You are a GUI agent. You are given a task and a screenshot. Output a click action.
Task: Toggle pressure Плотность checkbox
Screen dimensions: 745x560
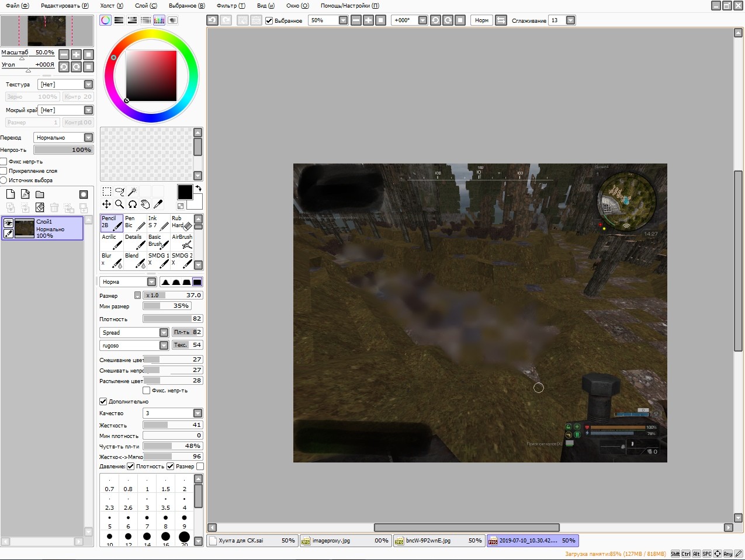pos(131,467)
